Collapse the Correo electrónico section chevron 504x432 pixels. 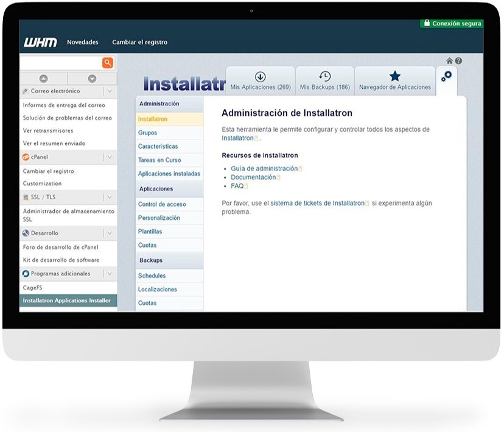108,90
